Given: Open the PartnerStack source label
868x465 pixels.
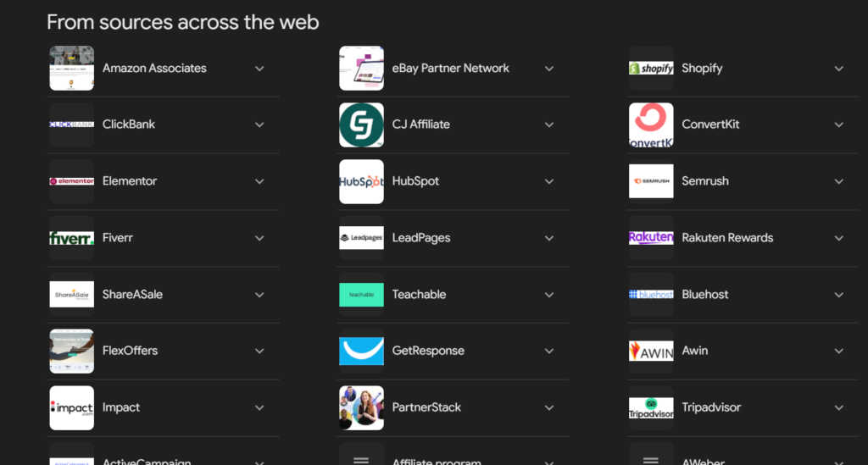Looking at the screenshot, I should coord(426,407).
